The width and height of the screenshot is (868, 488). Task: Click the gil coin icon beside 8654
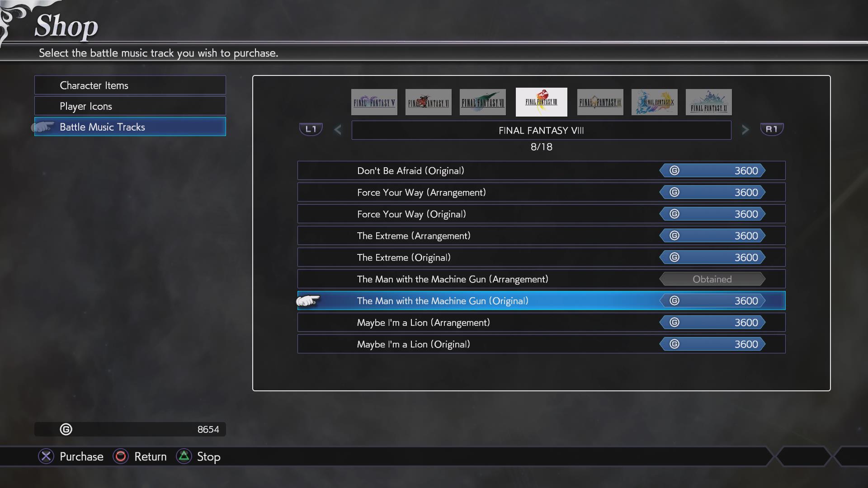click(66, 429)
